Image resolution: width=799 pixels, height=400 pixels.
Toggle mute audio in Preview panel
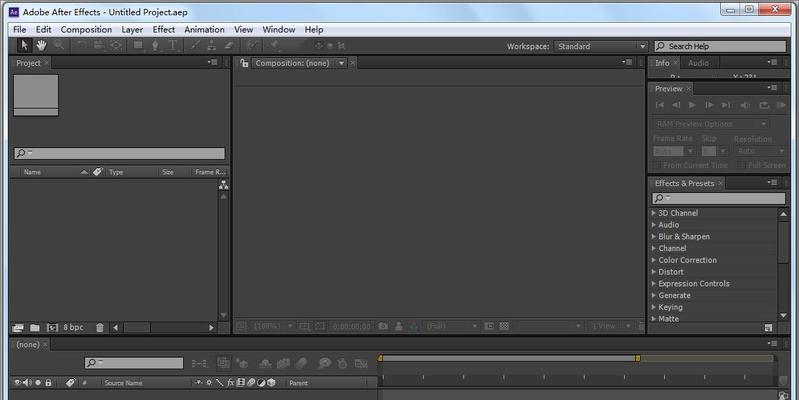click(745, 105)
